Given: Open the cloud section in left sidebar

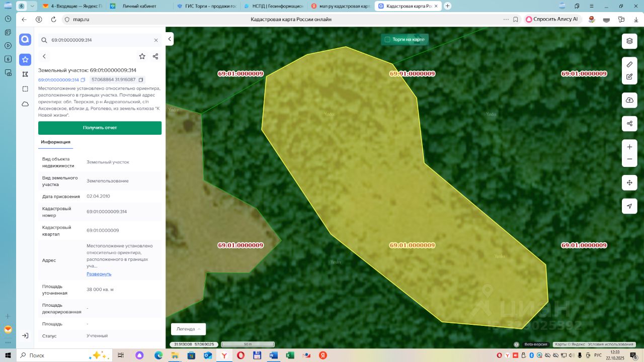Looking at the screenshot, I should 25,104.
